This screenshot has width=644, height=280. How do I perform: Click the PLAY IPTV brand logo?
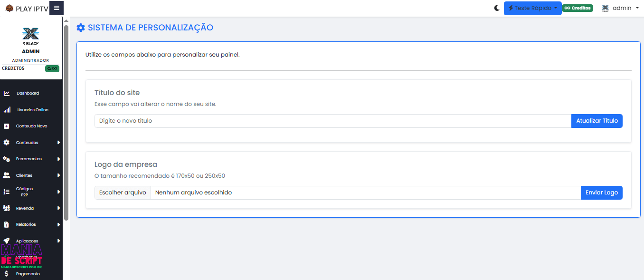[27, 9]
